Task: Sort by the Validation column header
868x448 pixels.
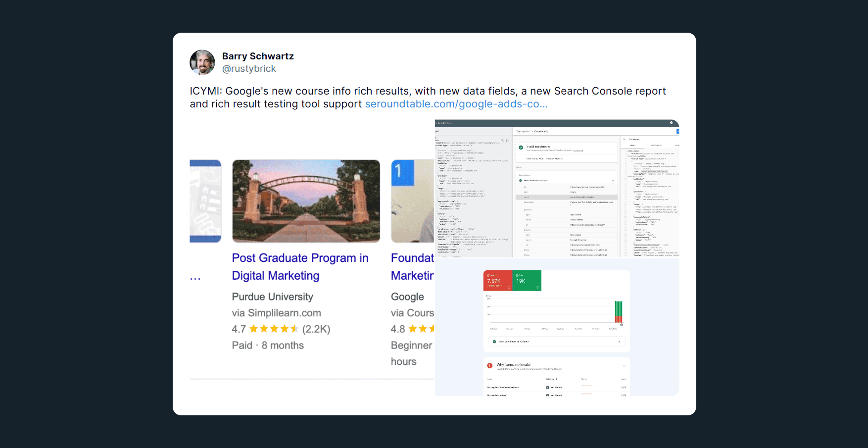Action: [551, 379]
